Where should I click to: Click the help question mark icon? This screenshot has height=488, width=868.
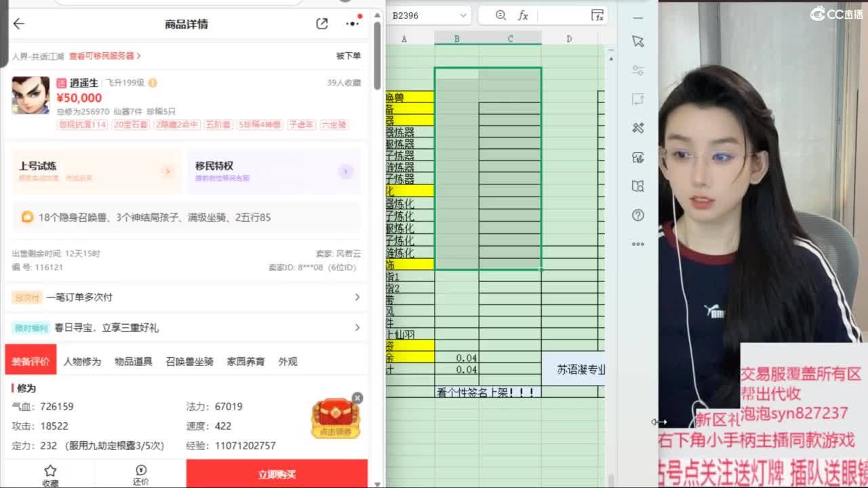(637, 216)
